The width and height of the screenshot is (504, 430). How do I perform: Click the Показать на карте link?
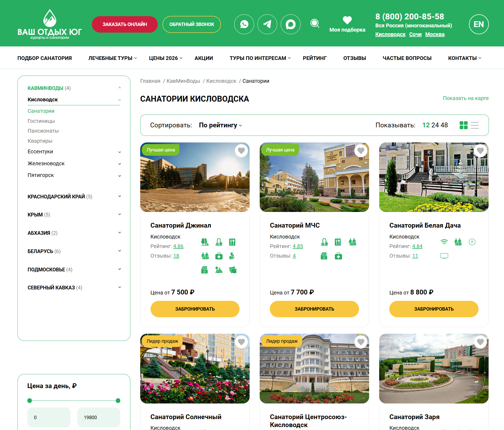pos(465,98)
